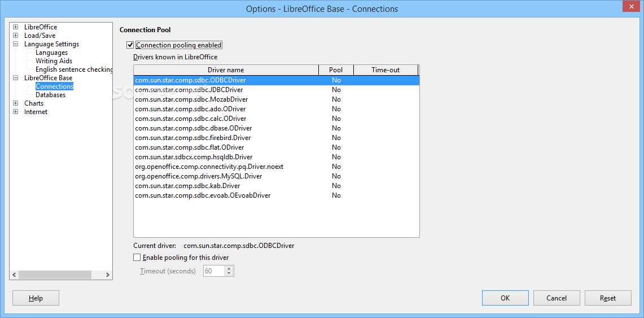Select the Load/Save category label
The height and width of the screenshot is (318, 644).
point(40,36)
